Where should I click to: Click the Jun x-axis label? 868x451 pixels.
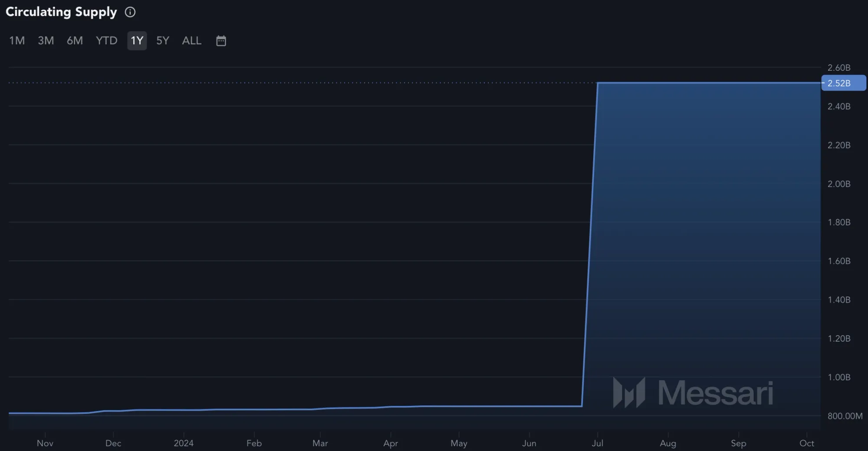coord(529,443)
